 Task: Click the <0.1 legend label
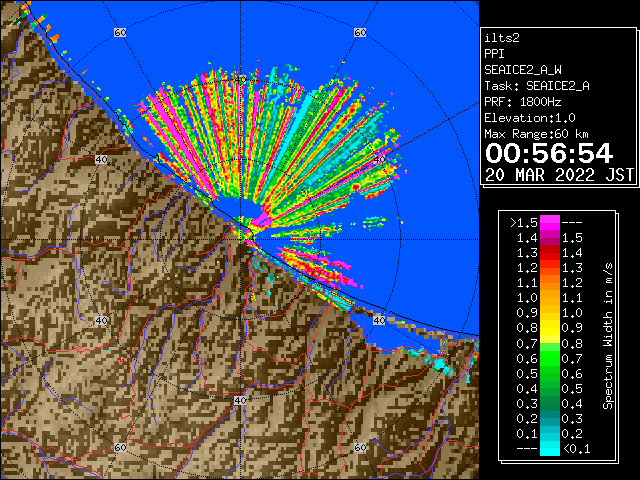click(x=577, y=449)
